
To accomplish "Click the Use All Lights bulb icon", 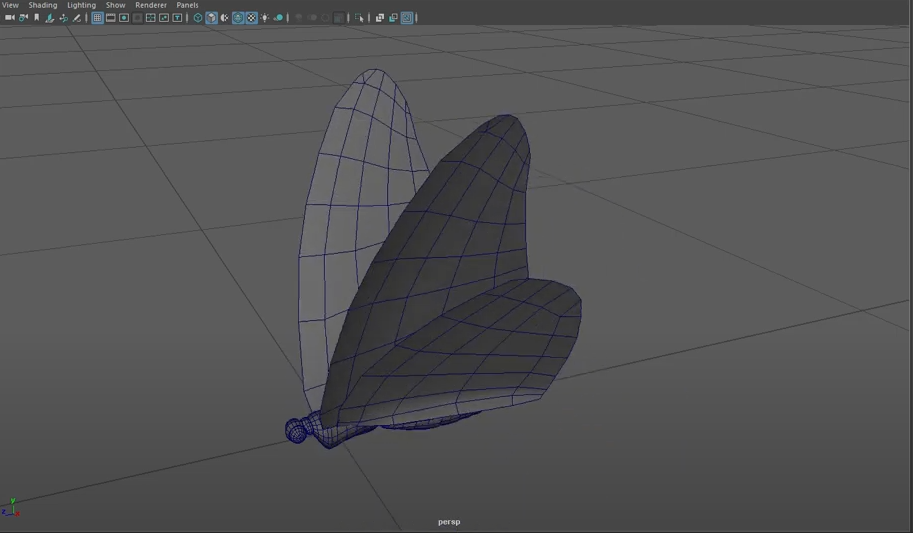I will [265, 18].
